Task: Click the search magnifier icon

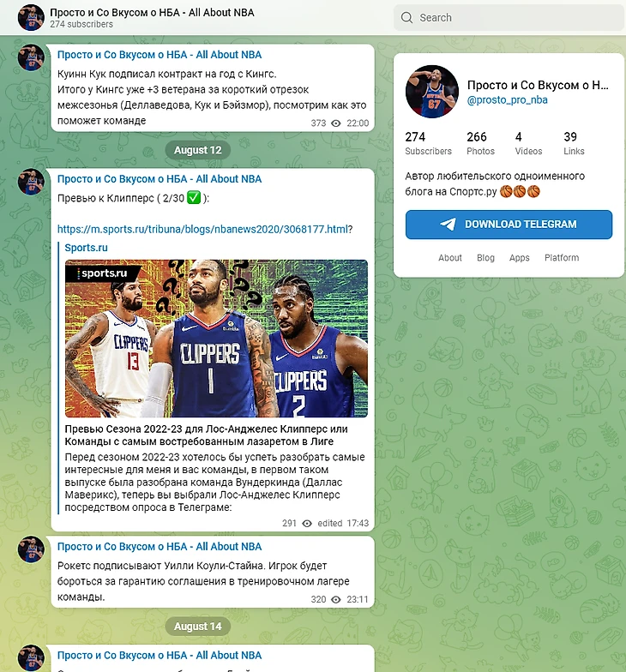Action: (406, 17)
